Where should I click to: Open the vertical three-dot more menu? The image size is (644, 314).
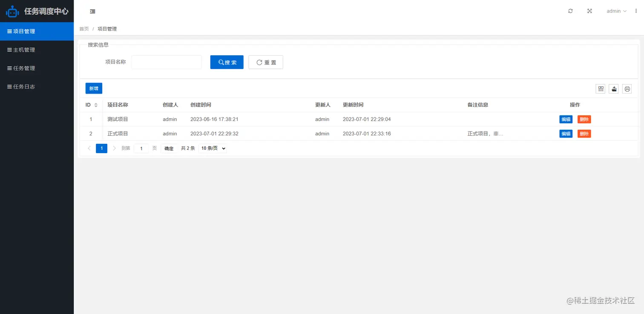pyautogui.click(x=636, y=11)
